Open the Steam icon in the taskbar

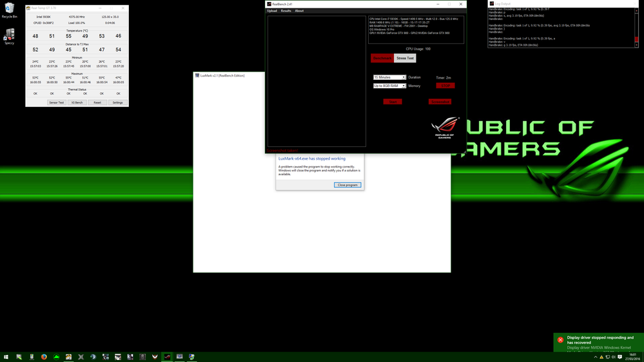(93, 357)
